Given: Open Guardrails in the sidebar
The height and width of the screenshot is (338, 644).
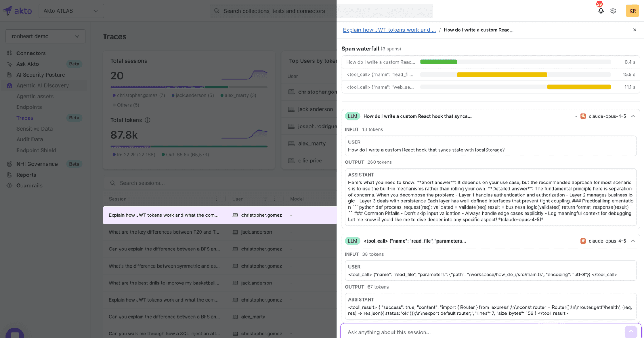Looking at the screenshot, I should click(x=29, y=186).
